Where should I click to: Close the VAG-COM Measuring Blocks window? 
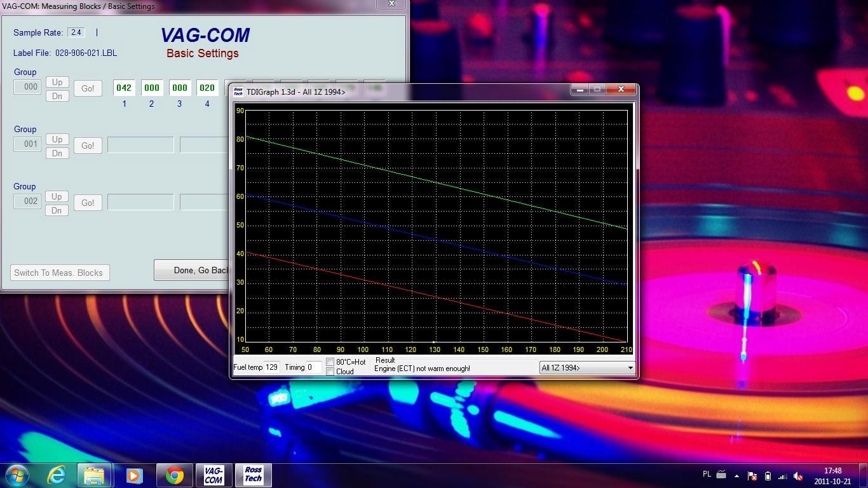coord(391,4)
